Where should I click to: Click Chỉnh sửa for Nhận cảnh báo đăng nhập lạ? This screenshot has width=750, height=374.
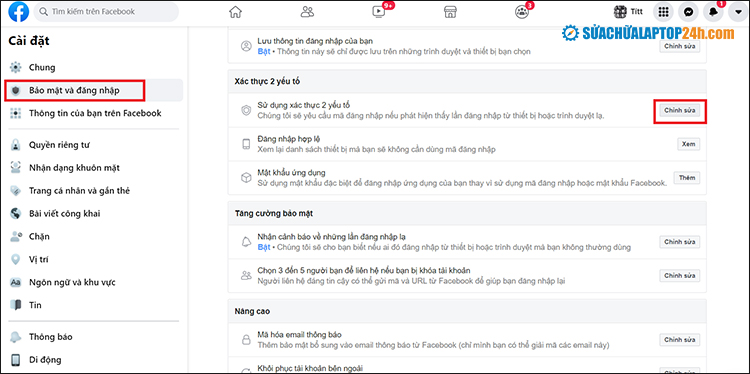point(679,242)
